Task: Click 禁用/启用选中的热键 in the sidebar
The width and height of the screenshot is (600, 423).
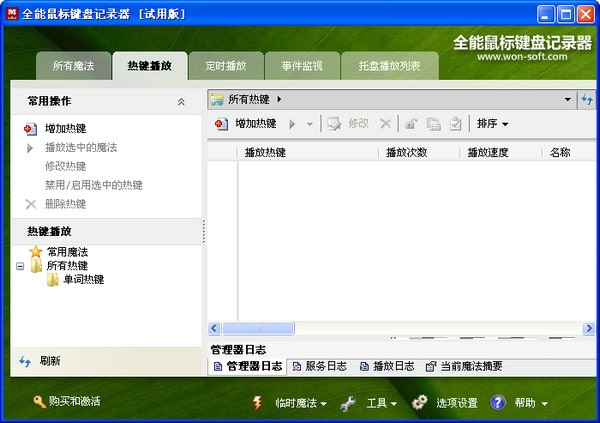Action: click(94, 185)
